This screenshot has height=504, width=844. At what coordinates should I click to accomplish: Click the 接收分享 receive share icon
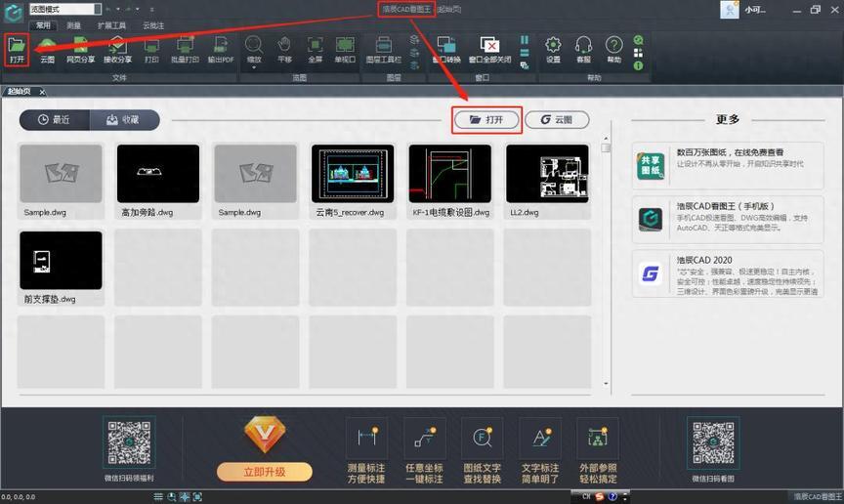[117, 50]
